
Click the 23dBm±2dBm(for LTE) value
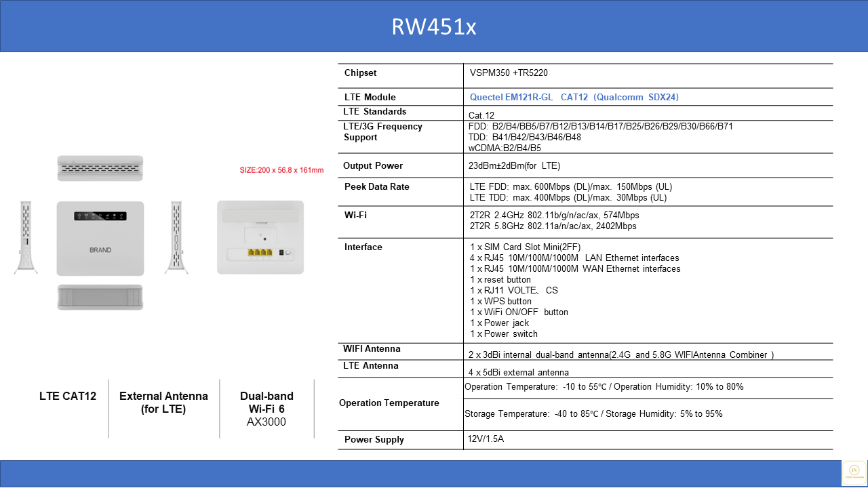515,165
